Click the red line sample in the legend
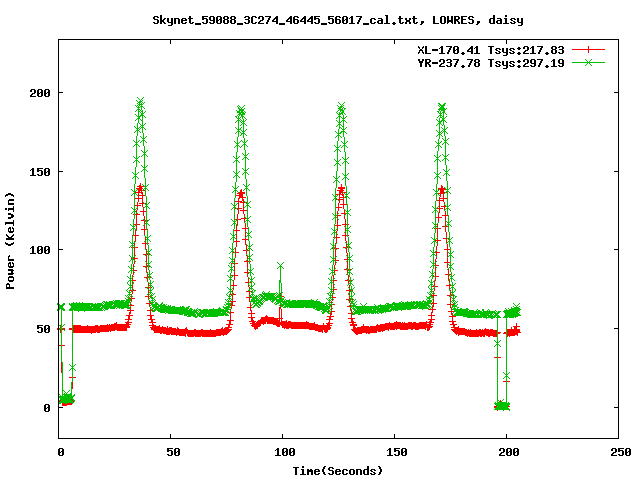Image resolution: width=640 pixels, height=480 pixels. [x=588, y=50]
